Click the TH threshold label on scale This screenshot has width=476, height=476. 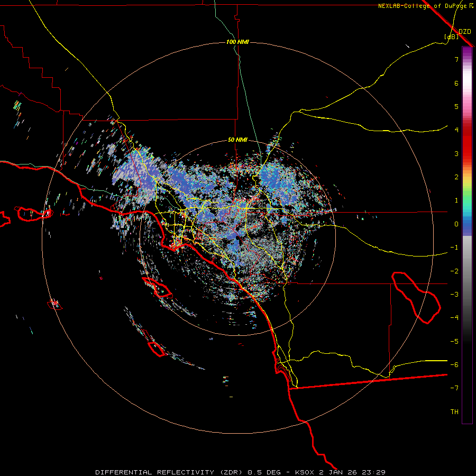pyautogui.click(x=454, y=412)
